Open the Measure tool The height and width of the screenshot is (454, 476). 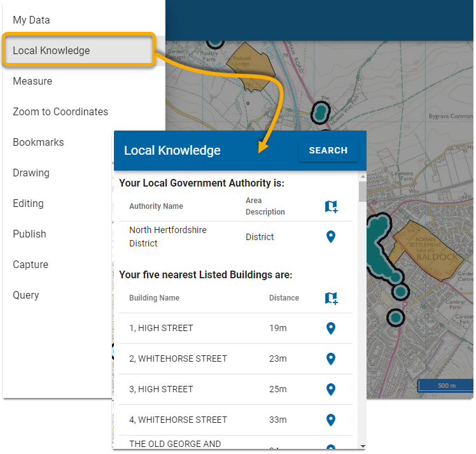[x=32, y=82]
